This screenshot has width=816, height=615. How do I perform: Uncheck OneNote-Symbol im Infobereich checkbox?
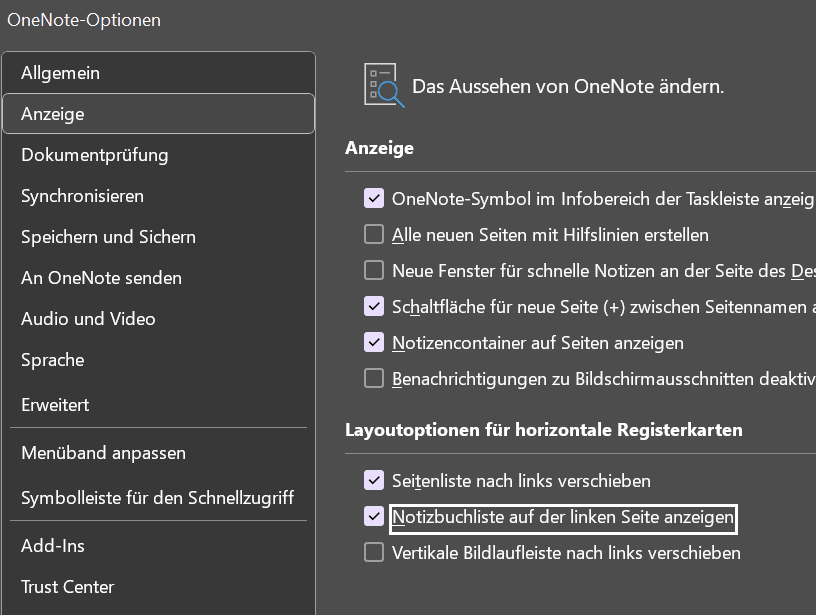click(374, 198)
